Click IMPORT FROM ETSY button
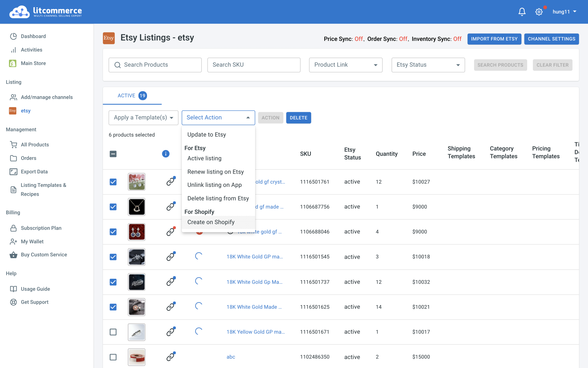The image size is (588, 368). click(494, 39)
